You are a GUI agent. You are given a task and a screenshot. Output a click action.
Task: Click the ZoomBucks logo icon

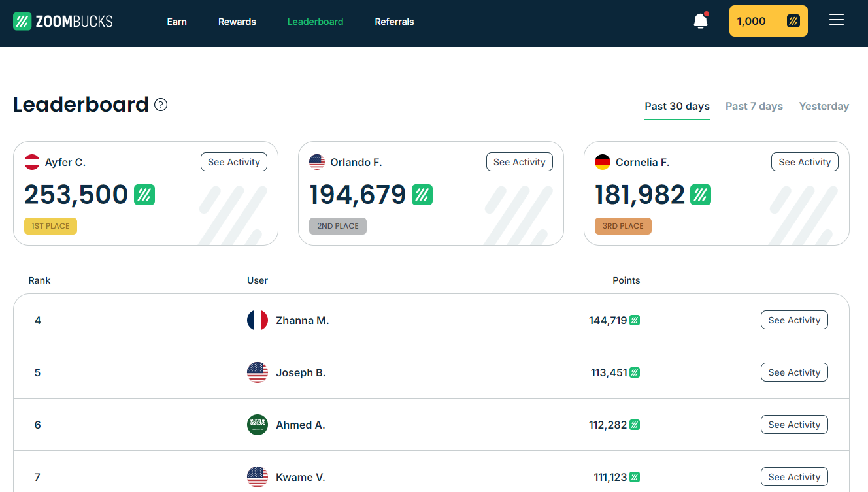click(22, 21)
